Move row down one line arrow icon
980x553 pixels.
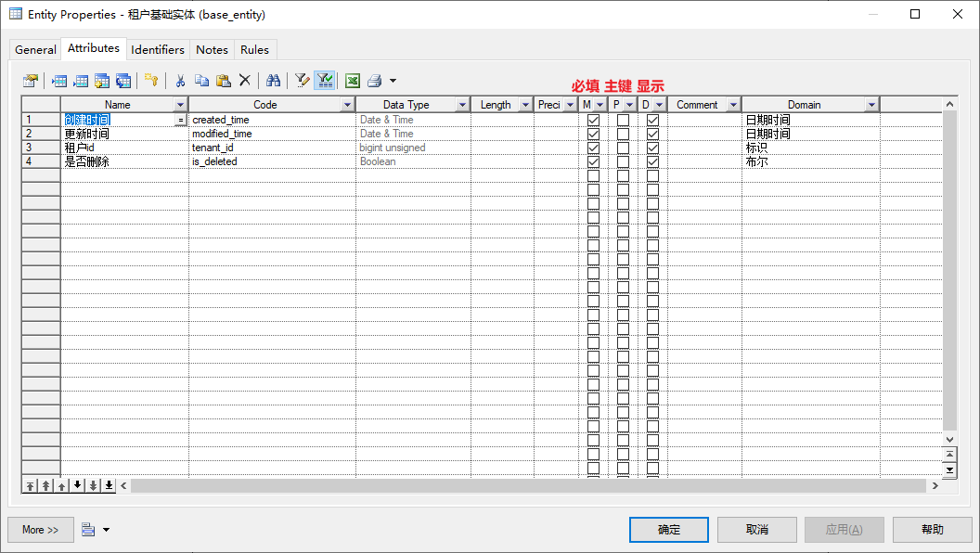(77, 485)
